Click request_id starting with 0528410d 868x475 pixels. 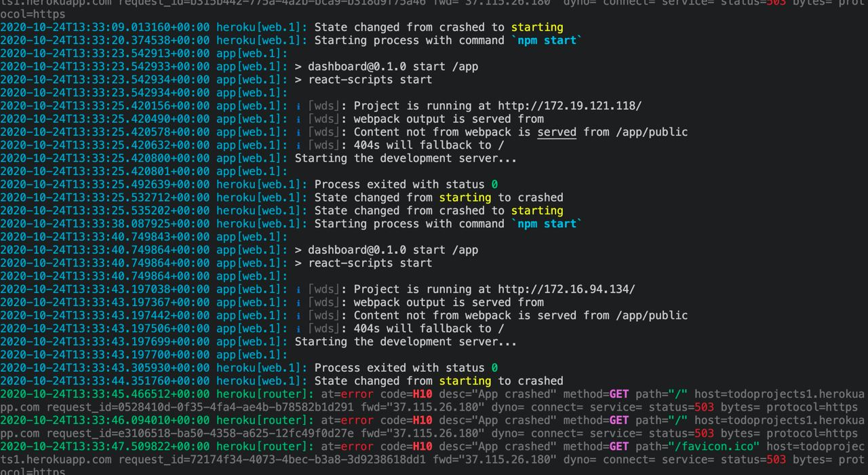pos(200,407)
